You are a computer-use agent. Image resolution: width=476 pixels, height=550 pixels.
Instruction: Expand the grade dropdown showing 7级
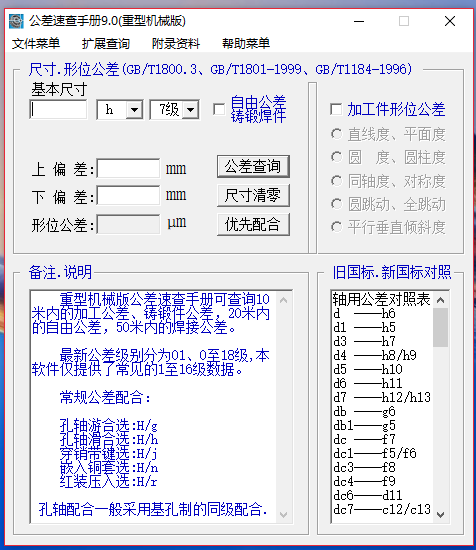(190, 110)
